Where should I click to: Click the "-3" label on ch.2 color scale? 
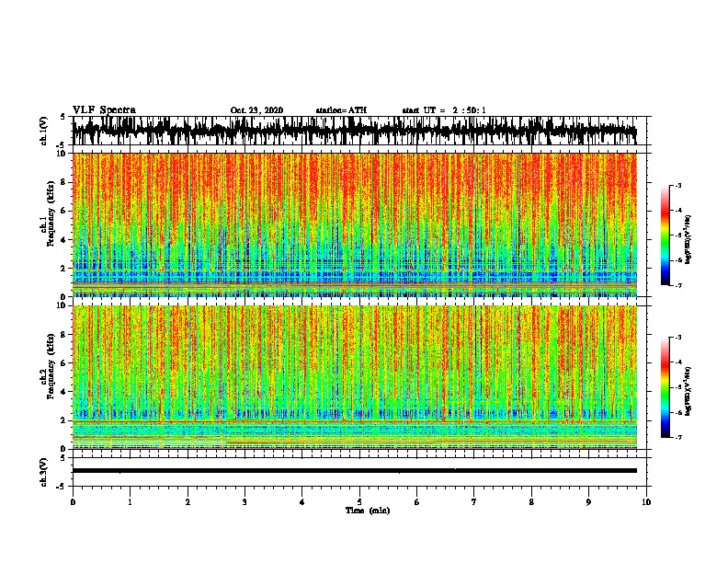pyautogui.click(x=678, y=338)
